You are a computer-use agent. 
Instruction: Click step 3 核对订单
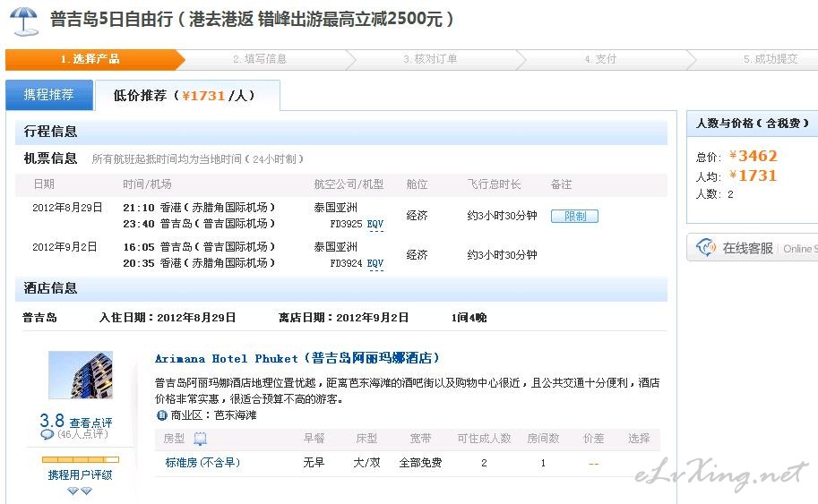click(x=430, y=59)
